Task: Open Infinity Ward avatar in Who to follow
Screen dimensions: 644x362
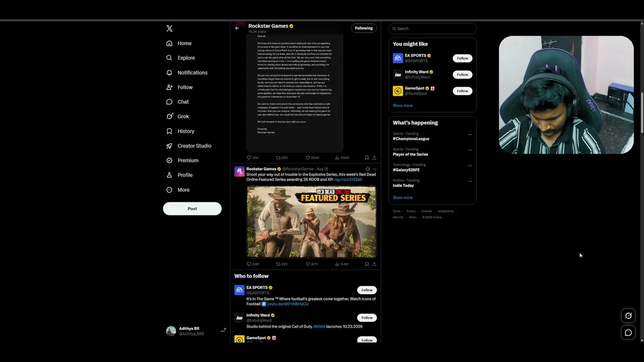Action: click(x=239, y=318)
